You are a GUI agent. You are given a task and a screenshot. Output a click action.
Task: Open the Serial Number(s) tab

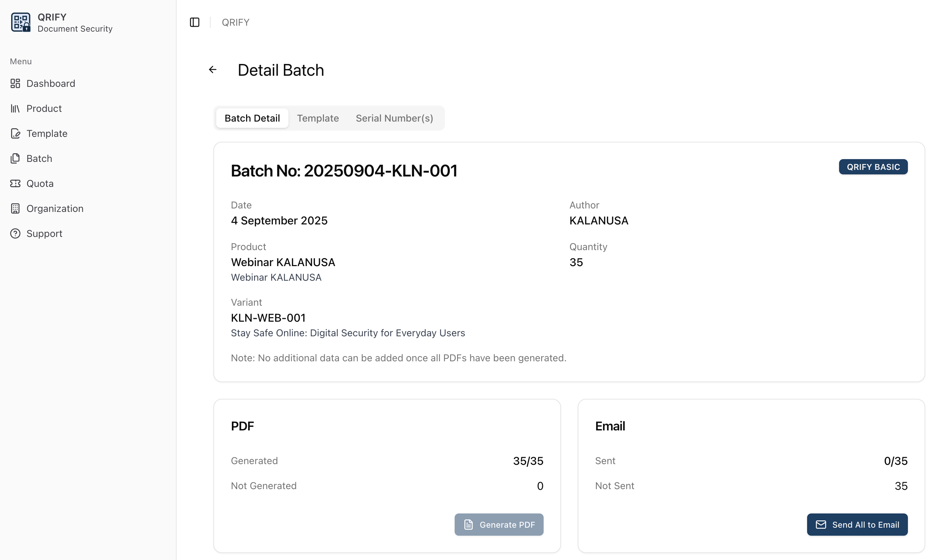(x=394, y=118)
